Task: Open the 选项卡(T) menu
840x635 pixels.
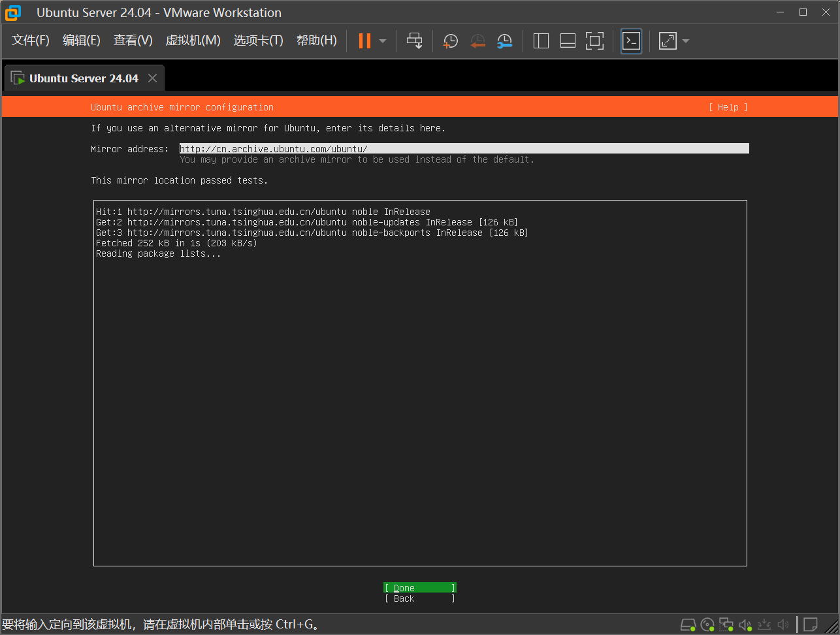Action: pyautogui.click(x=258, y=41)
